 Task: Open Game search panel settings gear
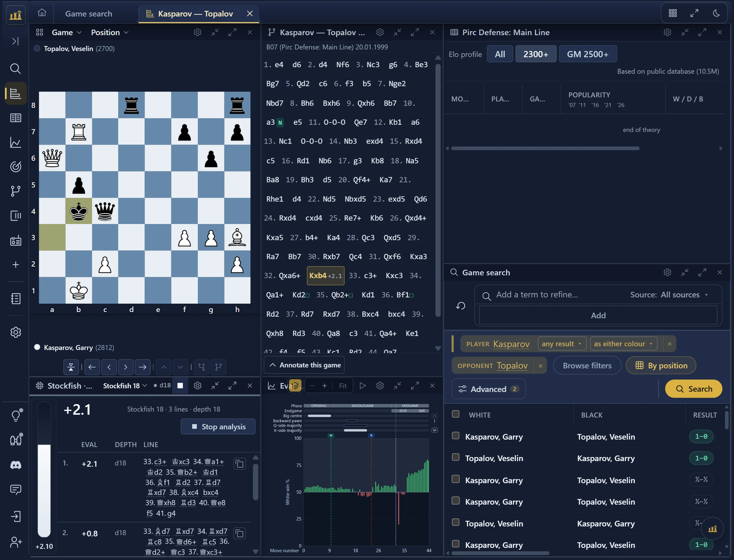click(667, 272)
